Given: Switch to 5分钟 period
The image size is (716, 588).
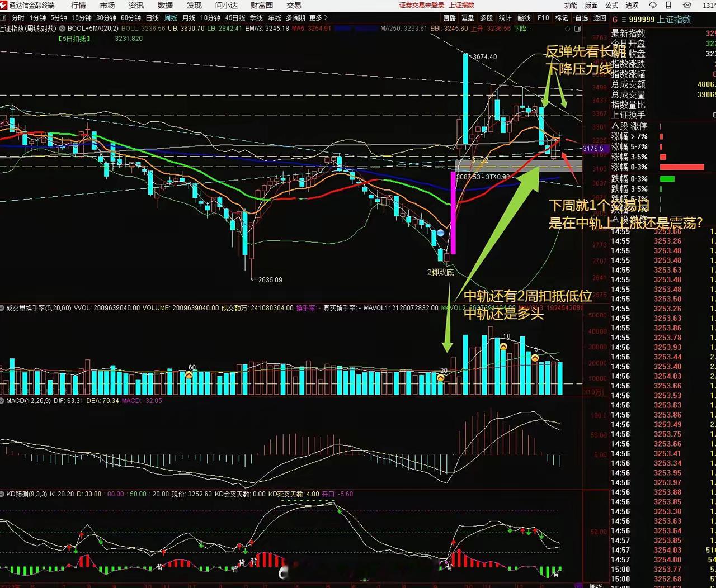Looking at the screenshot, I should click(x=58, y=18).
